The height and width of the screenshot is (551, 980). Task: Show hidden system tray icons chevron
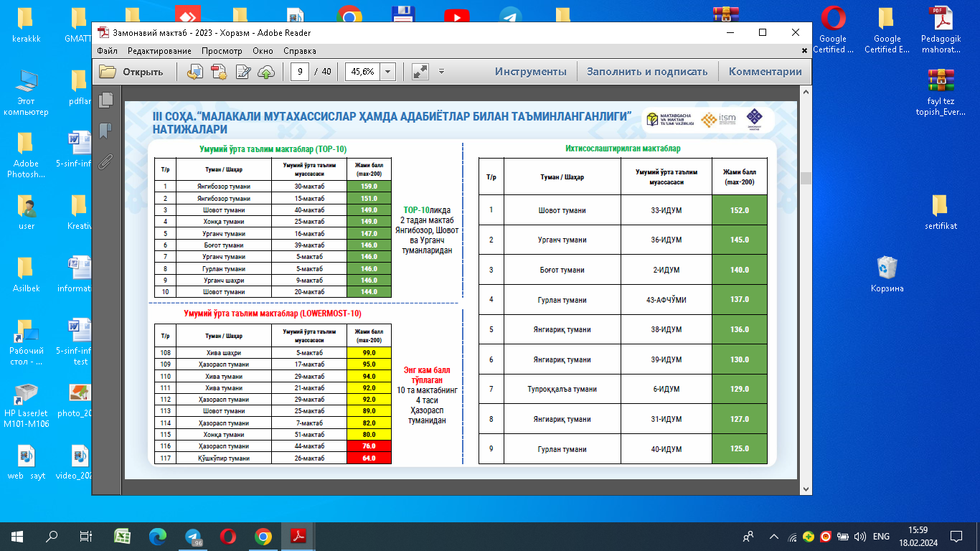[x=773, y=537]
